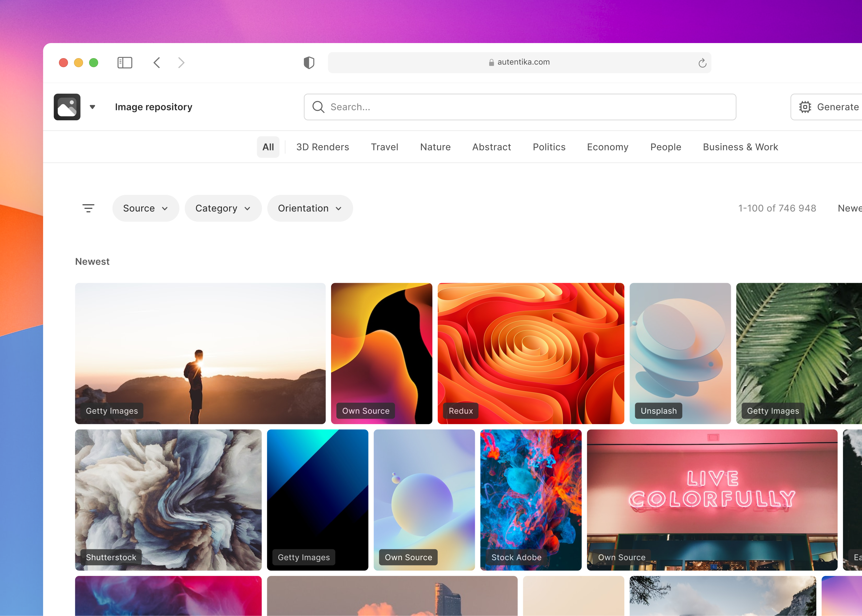
Task: Open the Category filter dropdown
Action: click(223, 208)
